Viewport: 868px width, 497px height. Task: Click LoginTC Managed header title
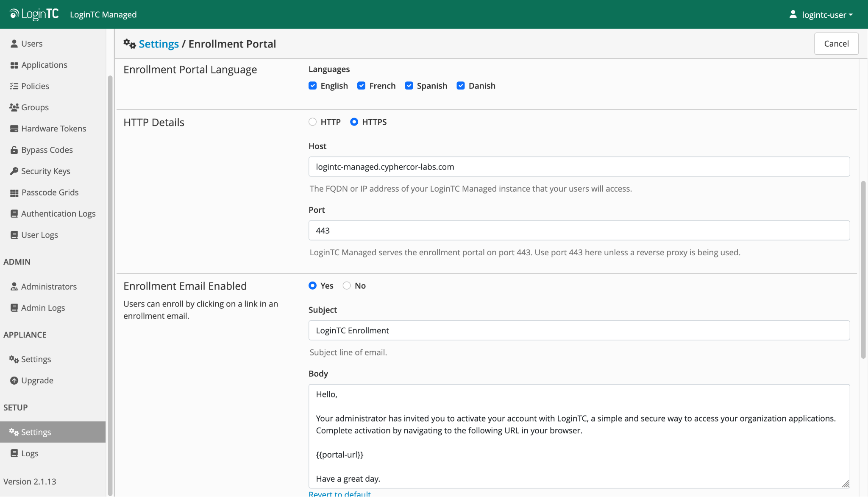tap(103, 14)
